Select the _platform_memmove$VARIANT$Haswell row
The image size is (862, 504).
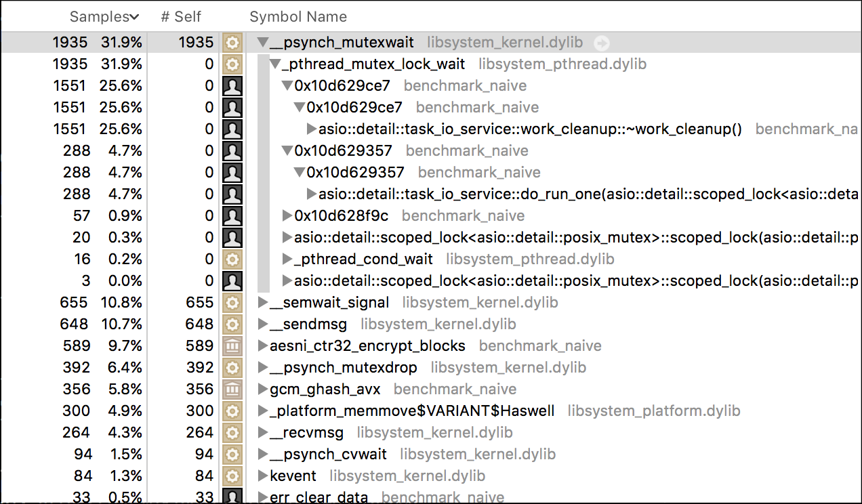click(x=431, y=411)
